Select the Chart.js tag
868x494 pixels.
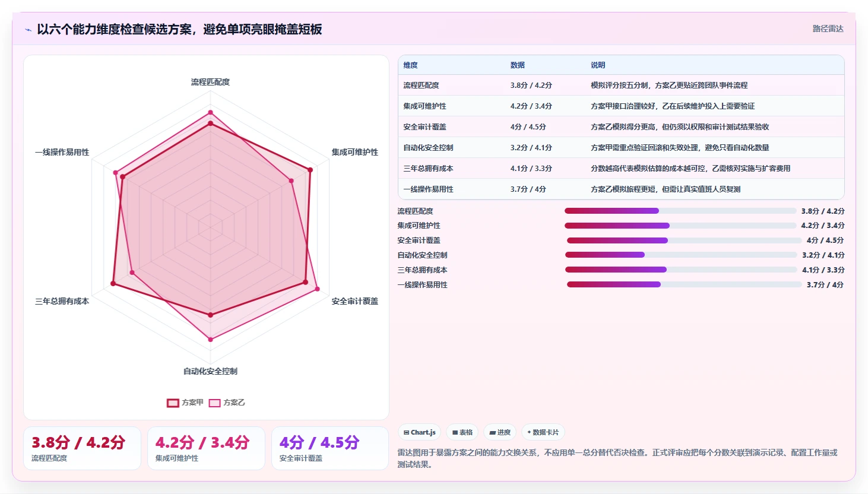[x=420, y=432]
